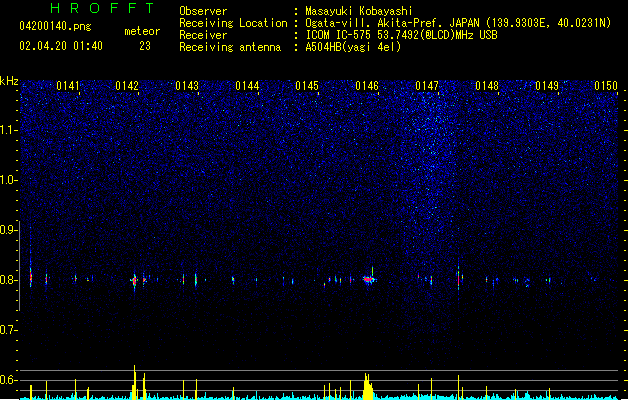Click the 0141 time marker

point(67,86)
